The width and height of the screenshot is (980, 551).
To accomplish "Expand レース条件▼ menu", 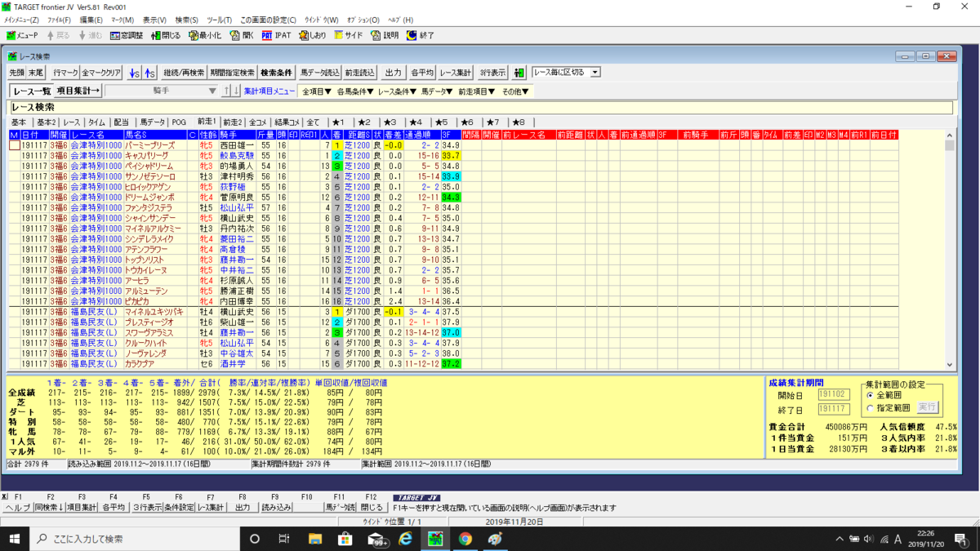I will pyautogui.click(x=397, y=91).
